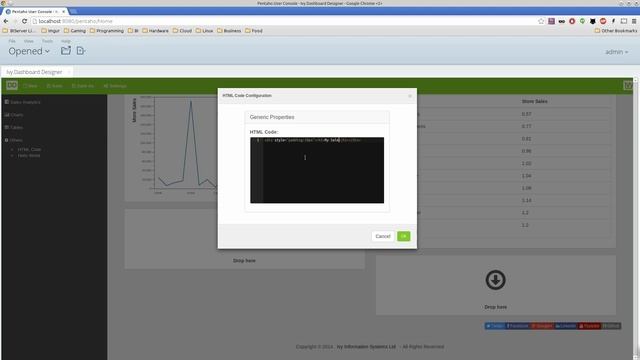The width and height of the screenshot is (640, 360).
Task: Click the black infinity extension icon
Action: coord(562,21)
